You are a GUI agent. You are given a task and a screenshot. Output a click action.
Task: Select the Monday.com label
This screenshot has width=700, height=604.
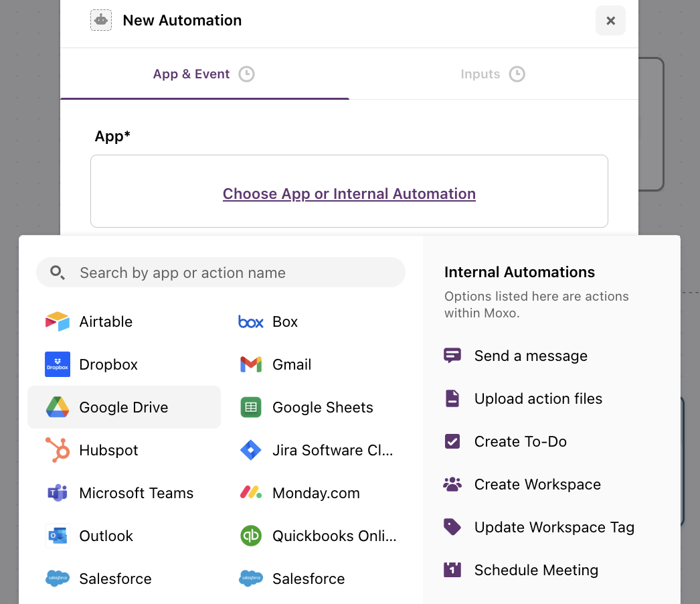(x=316, y=493)
